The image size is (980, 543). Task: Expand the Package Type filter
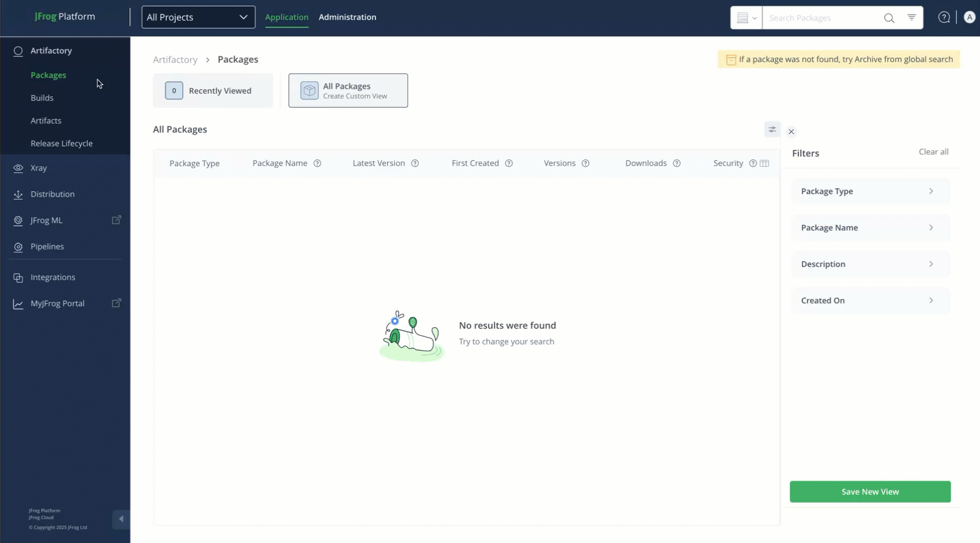(870, 191)
